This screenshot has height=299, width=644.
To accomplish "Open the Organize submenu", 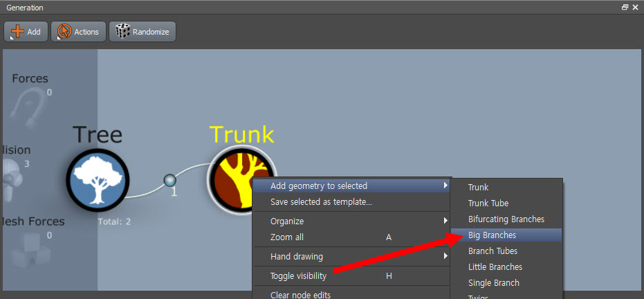I will (x=351, y=221).
